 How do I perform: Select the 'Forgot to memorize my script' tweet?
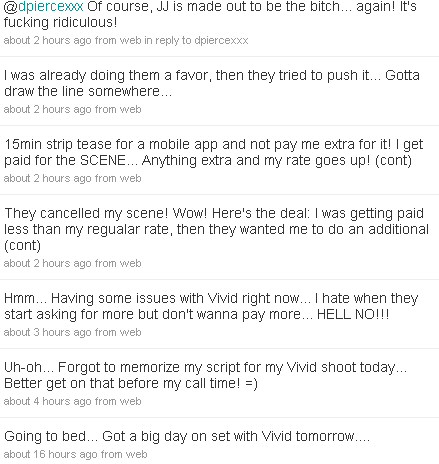pos(206,375)
